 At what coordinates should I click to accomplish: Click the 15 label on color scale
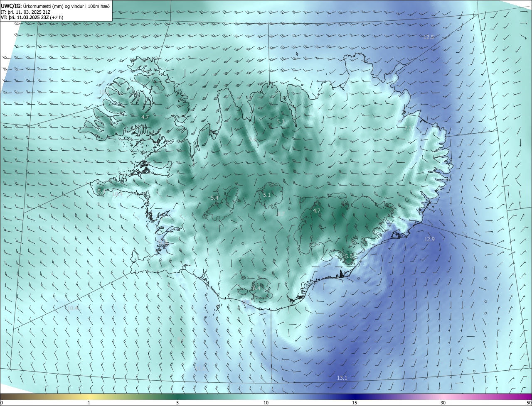point(355,403)
